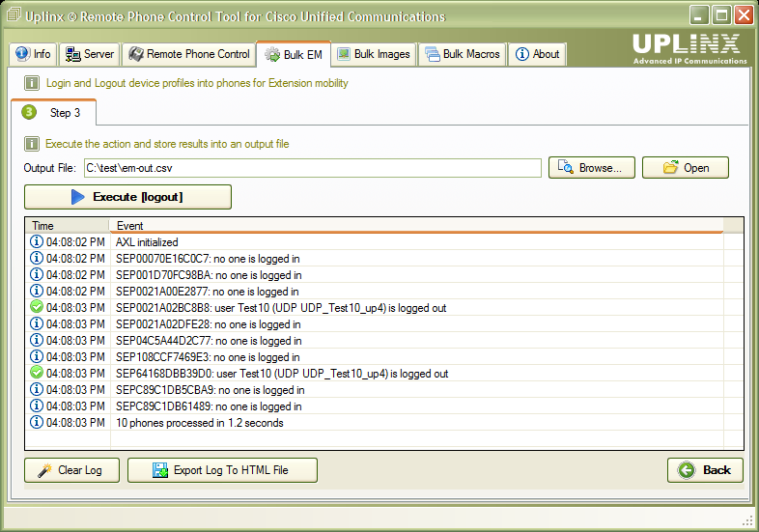This screenshot has height=532, width=759.
Task: Select 'SEPC89C1DB5CBA9: no one is logged in' entry
Action: click(211, 390)
